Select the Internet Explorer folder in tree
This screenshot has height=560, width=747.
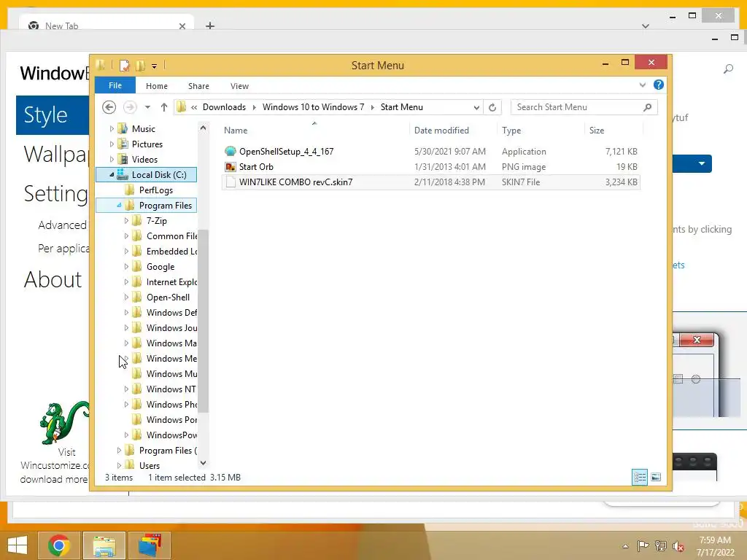click(171, 282)
